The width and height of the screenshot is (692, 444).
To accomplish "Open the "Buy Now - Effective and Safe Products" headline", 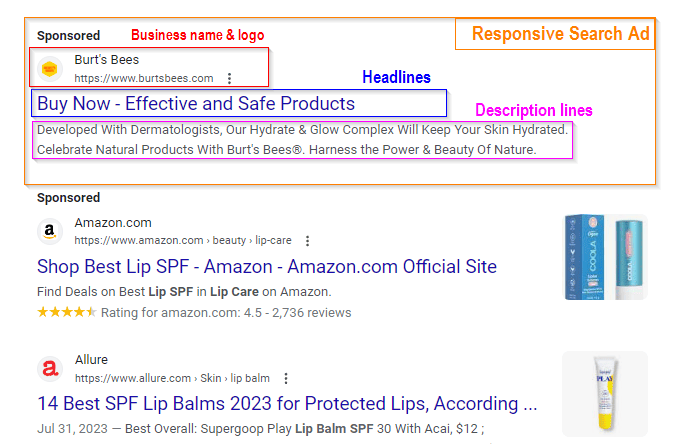I will tap(196, 103).
